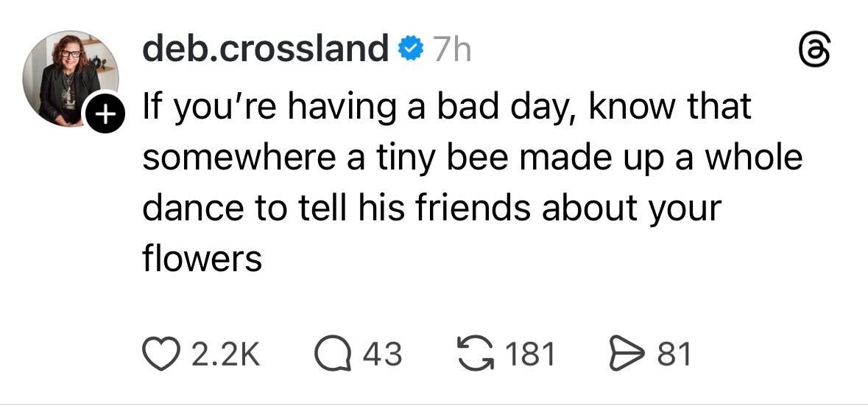Click the 43 replies count

click(383, 354)
